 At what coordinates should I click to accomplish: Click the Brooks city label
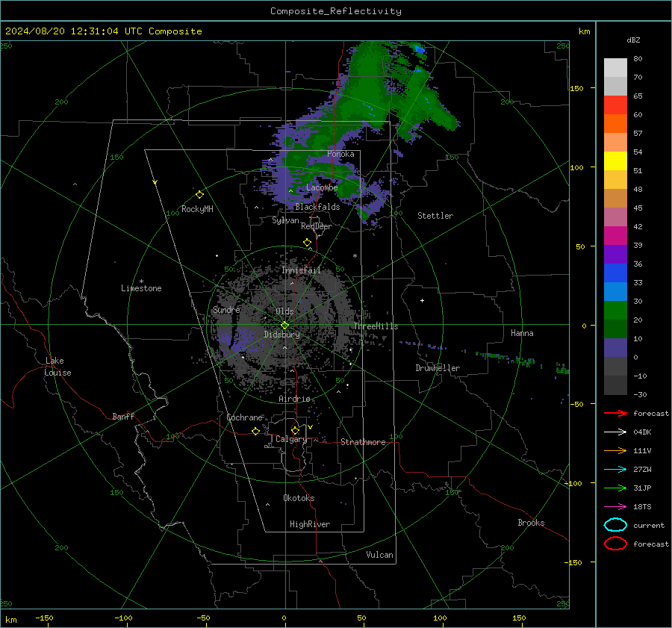[531, 523]
